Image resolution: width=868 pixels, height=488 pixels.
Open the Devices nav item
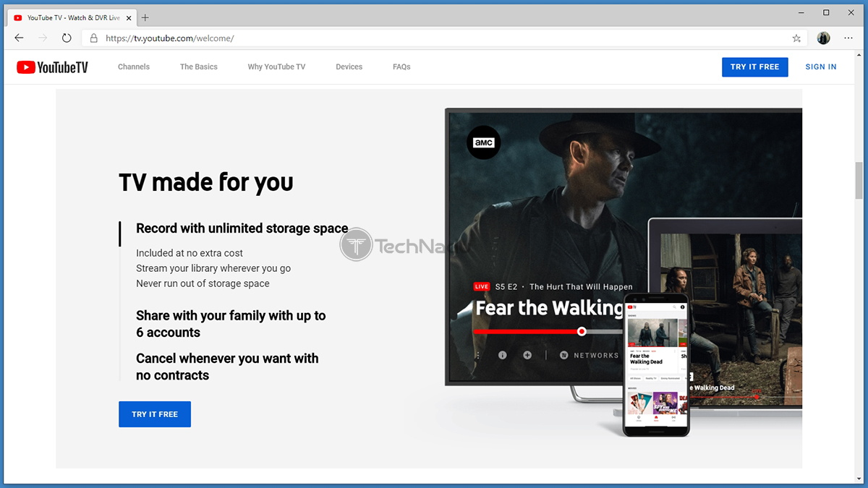pos(349,67)
